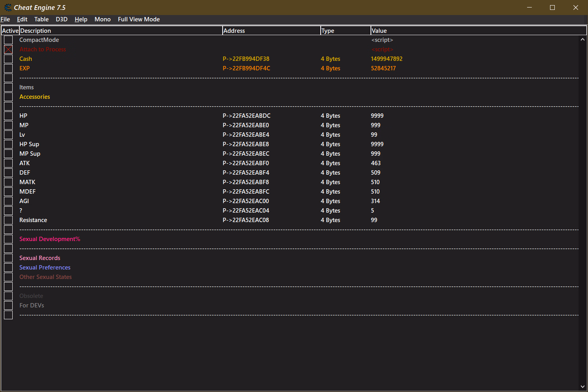The image size is (588, 392).
Task: Maximize the Cheat Engine window
Action: click(x=552, y=8)
